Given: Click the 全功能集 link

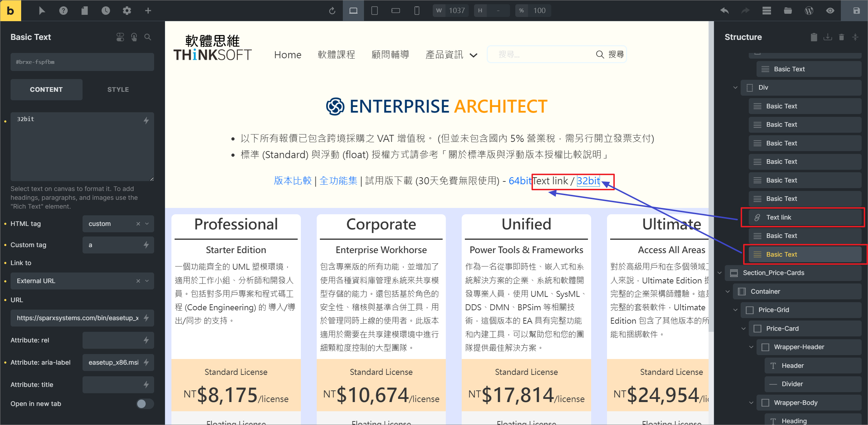Looking at the screenshot, I should point(338,181).
